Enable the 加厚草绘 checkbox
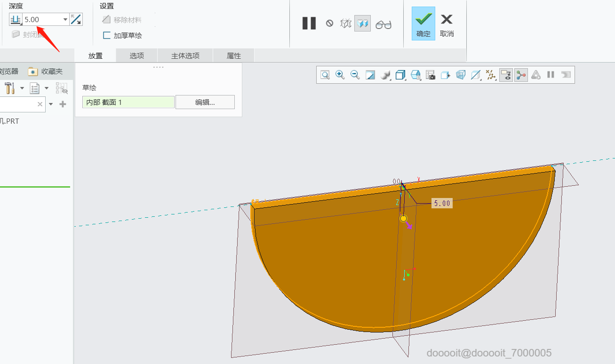Image resolution: width=615 pixels, height=364 pixels. tap(107, 35)
